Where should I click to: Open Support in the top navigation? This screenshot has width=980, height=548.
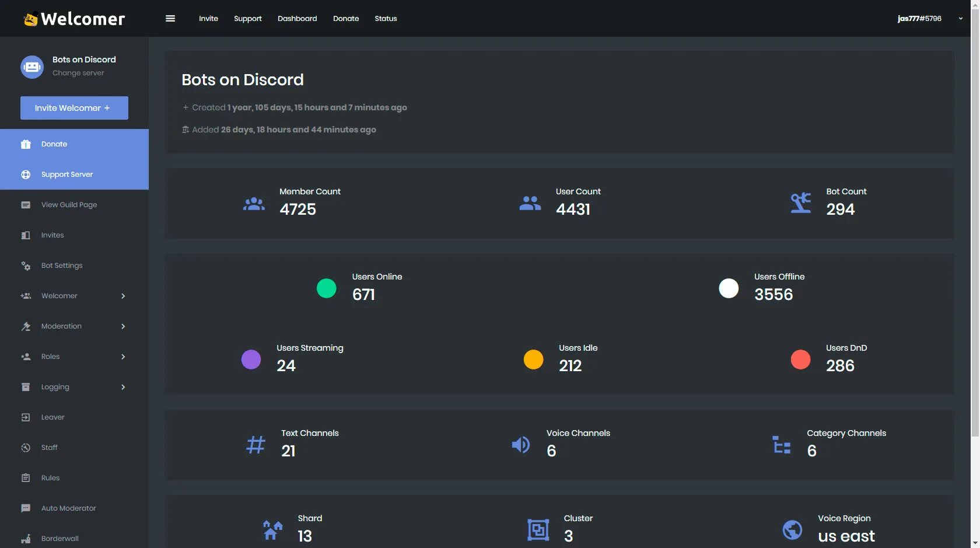pos(248,19)
